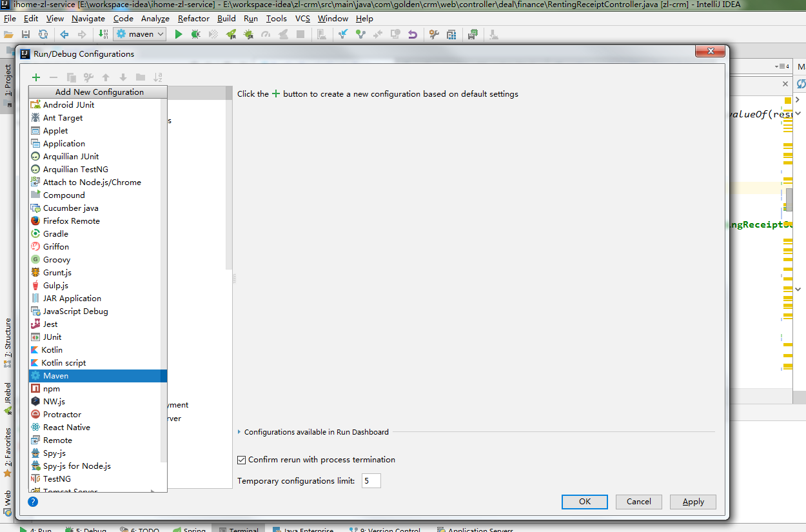Click the Move Up arrow in dialog toolbar

pyautogui.click(x=106, y=77)
